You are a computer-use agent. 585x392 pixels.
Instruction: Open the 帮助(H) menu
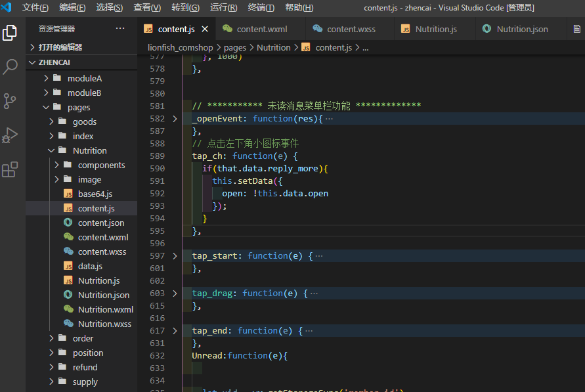point(299,7)
